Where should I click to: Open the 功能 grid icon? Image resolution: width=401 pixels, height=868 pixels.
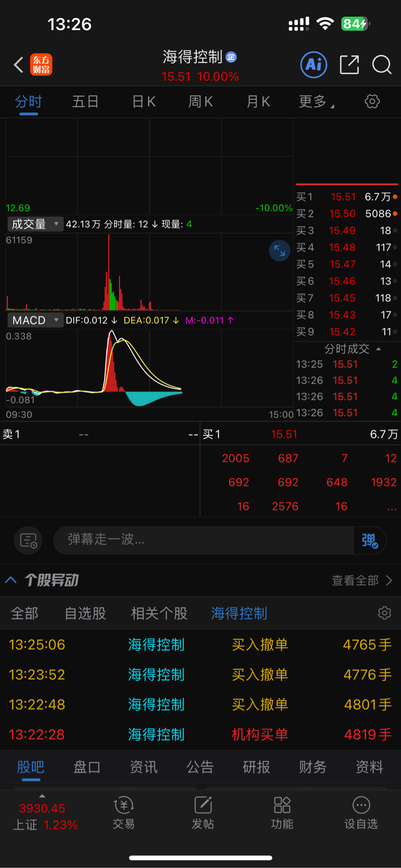click(282, 813)
